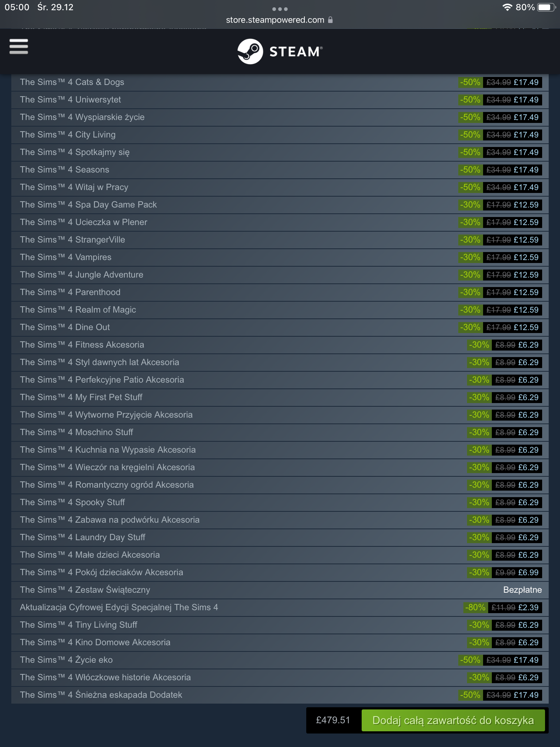Open free Zestaw Świąteczny pack
The height and width of the screenshot is (747, 560).
click(x=85, y=590)
